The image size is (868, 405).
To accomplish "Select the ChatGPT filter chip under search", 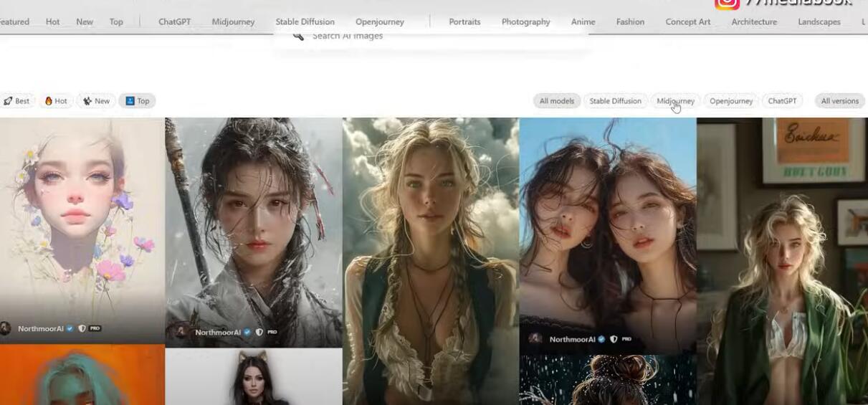I will 782,101.
